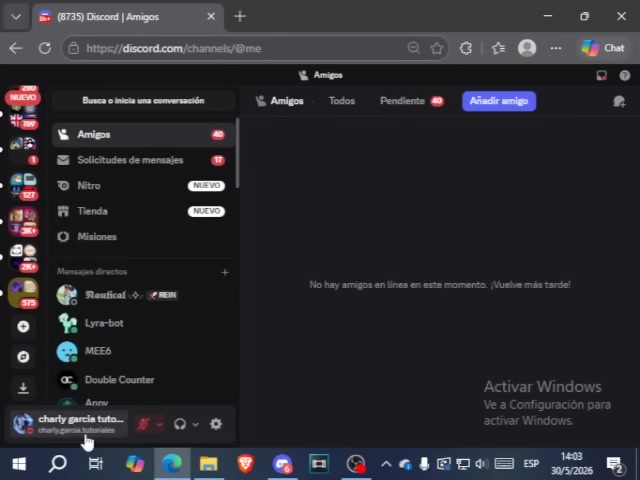640x480 pixels.
Task: Open the Tienda shop page
Action: 143,211
